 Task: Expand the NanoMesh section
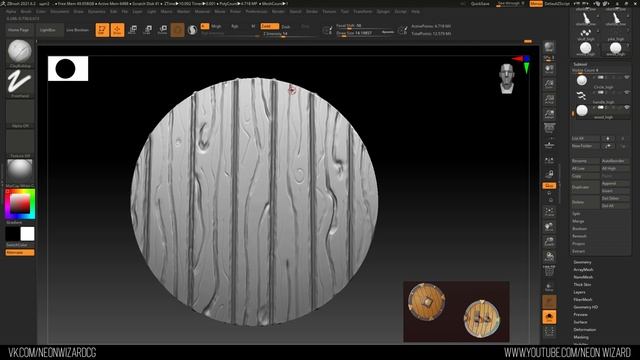(583, 277)
